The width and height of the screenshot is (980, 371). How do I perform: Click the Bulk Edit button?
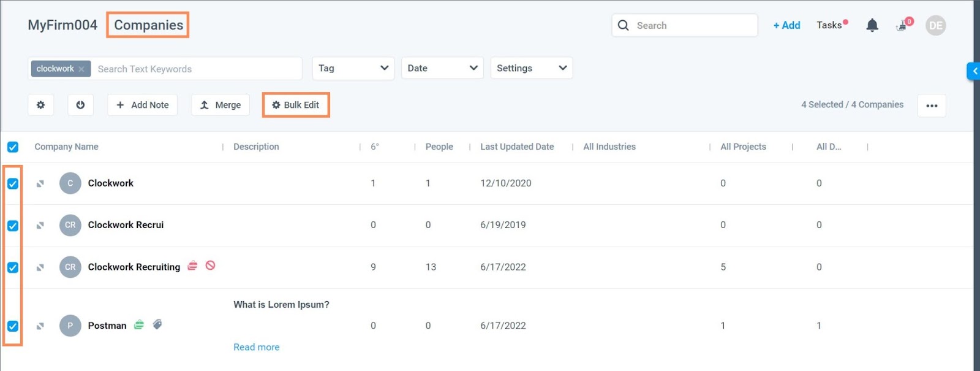point(296,105)
